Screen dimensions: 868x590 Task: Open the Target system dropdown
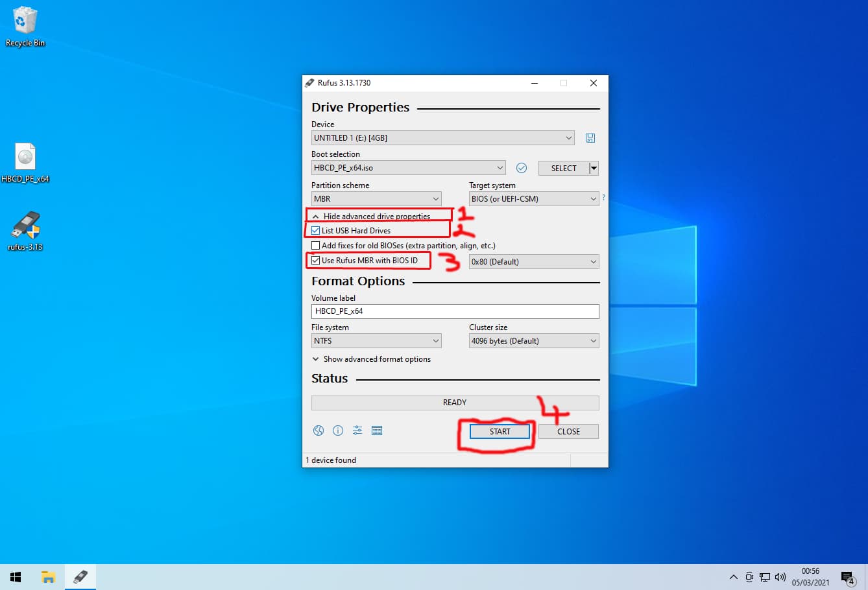point(534,199)
